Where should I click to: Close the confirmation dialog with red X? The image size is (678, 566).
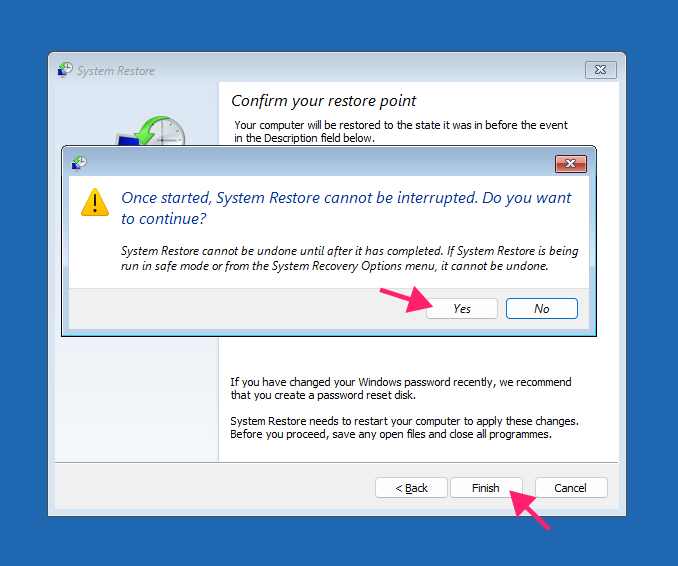571,164
